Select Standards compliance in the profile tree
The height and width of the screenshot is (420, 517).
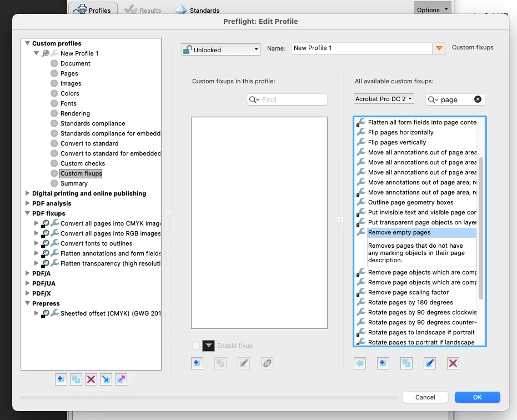click(x=93, y=123)
